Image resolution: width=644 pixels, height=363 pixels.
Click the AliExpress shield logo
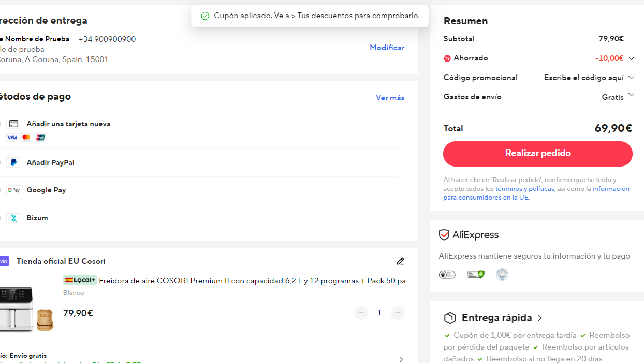click(444, 235)
